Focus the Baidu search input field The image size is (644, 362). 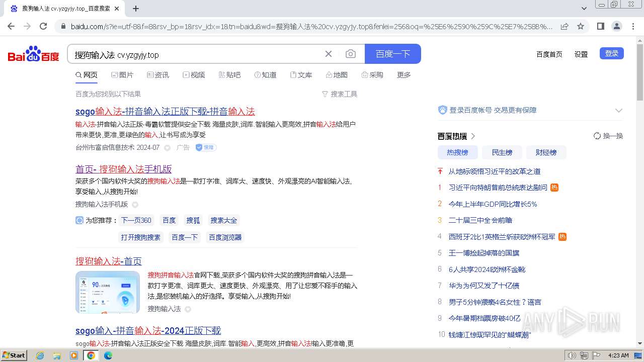pyautogui.click(x=196, y=54)
